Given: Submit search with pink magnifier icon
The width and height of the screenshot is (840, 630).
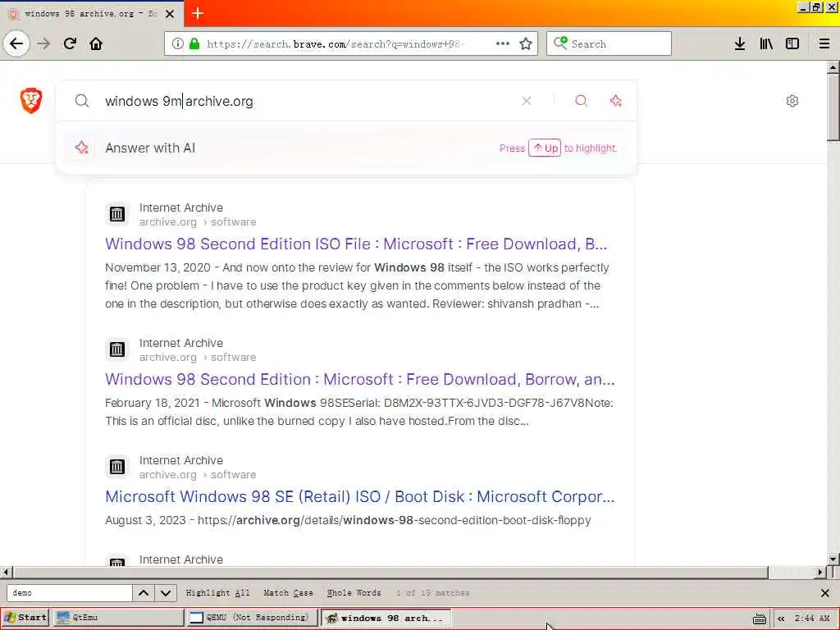Looking at the screenshot, I should click(x=582, y=101).
